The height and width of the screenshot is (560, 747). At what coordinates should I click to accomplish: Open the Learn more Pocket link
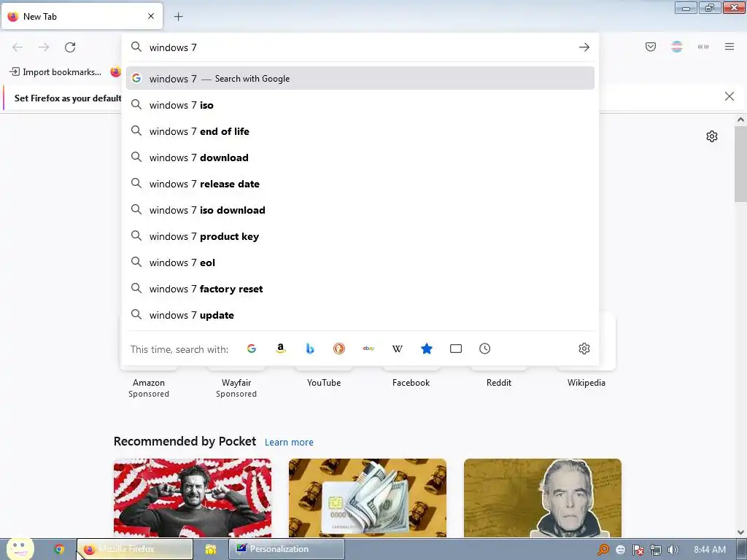tap(289, 443)
